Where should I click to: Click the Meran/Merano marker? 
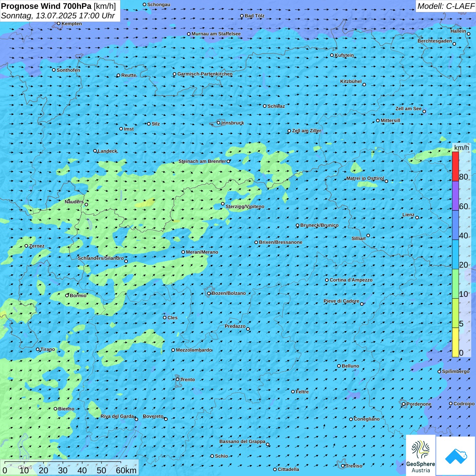point(183,252)
